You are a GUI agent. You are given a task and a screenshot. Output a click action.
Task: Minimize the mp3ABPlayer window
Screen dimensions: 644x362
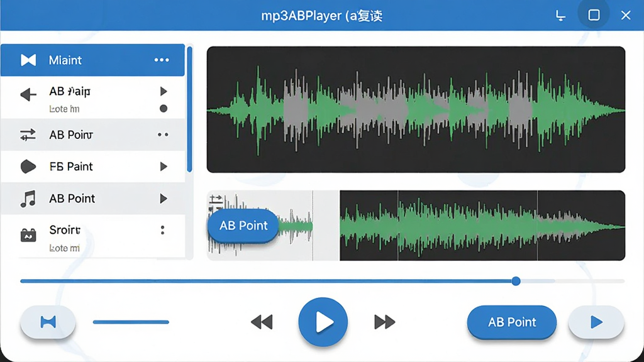pos(560,16)
